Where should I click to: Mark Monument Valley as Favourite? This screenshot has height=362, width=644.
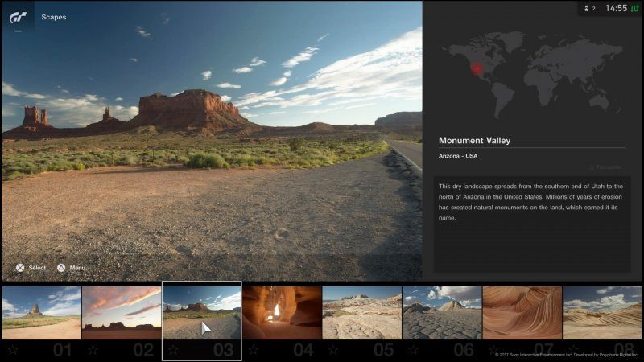605,167
